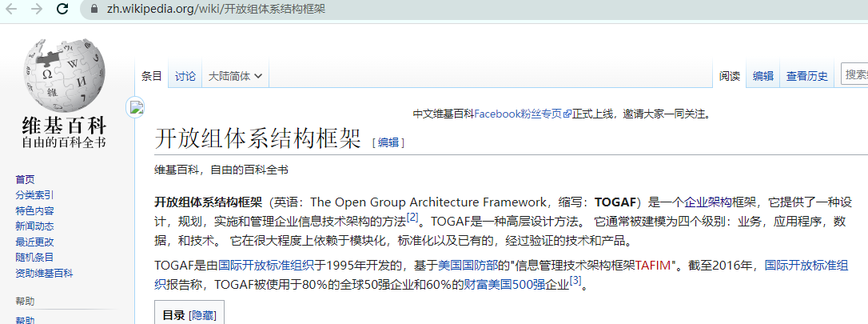
Task: Click the broken image icon beside notice
Action: (137, 107)
